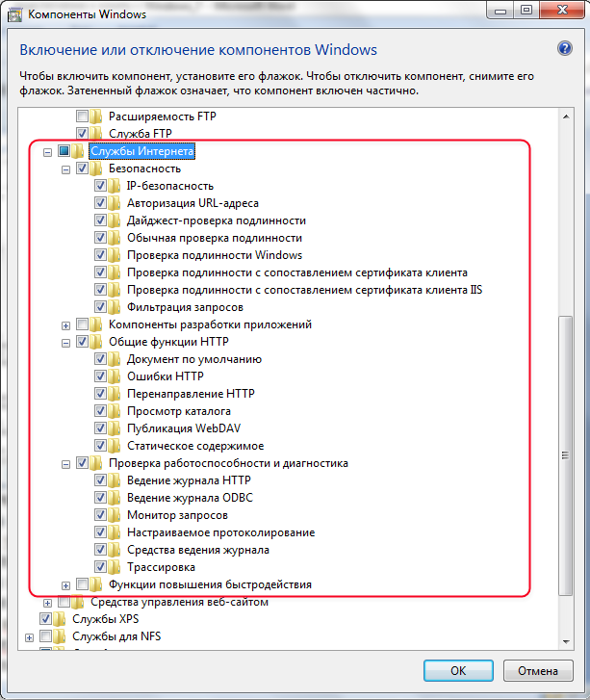This screenshot has width=590, height=700.
Task: Select the Служба FTP row label
Action: pos(141,134)
